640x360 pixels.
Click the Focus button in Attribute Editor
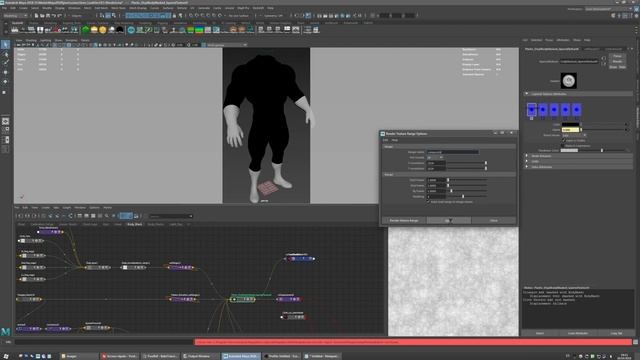coord(617,56)
